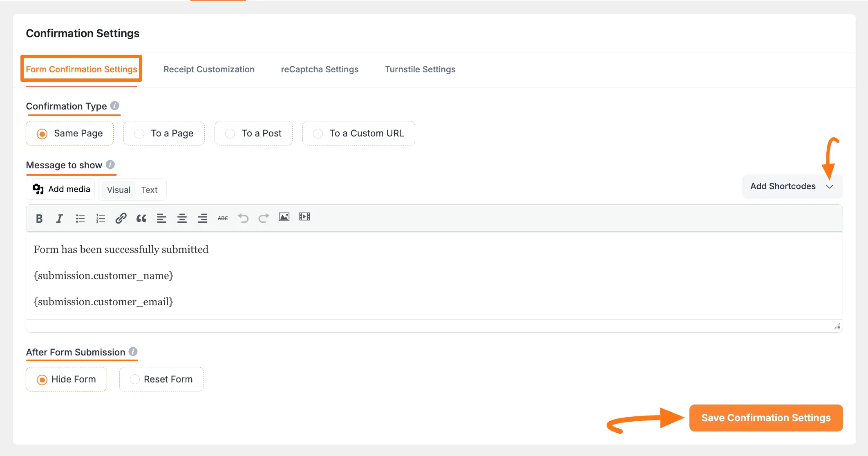Select the Same Page confirmation type
The image size is (868, 456).
42,133
